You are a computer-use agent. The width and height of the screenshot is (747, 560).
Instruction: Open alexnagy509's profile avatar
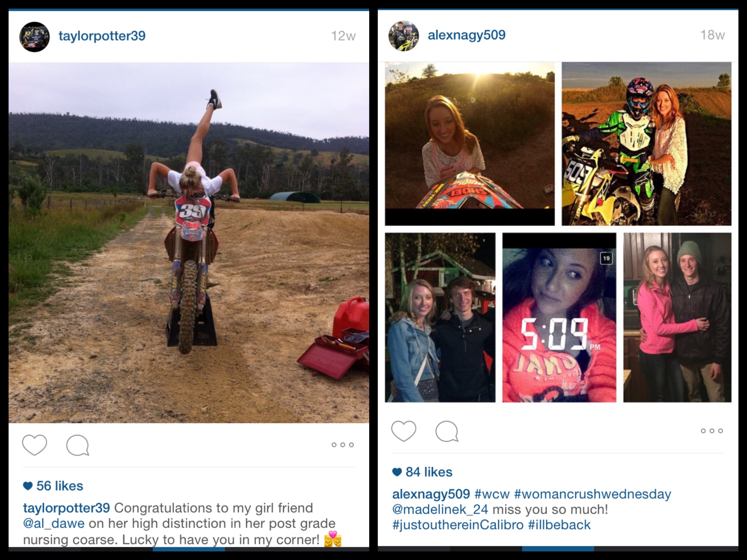pos(404,36)
